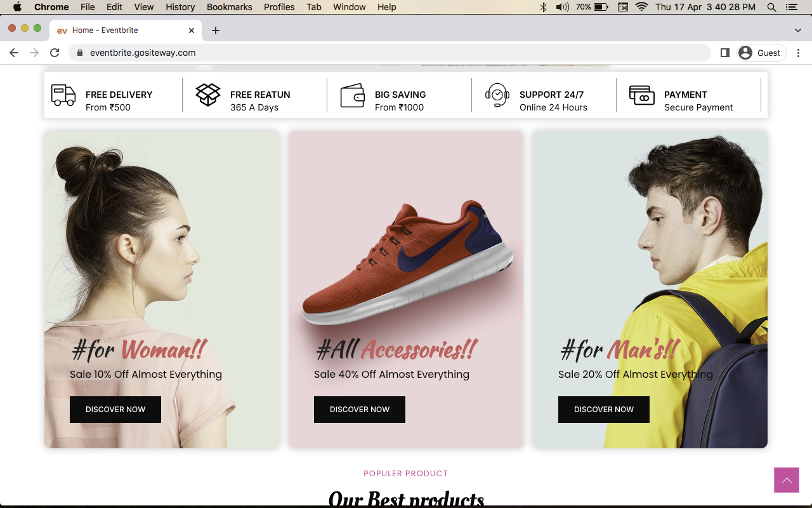Click the battery status icon

601,7
